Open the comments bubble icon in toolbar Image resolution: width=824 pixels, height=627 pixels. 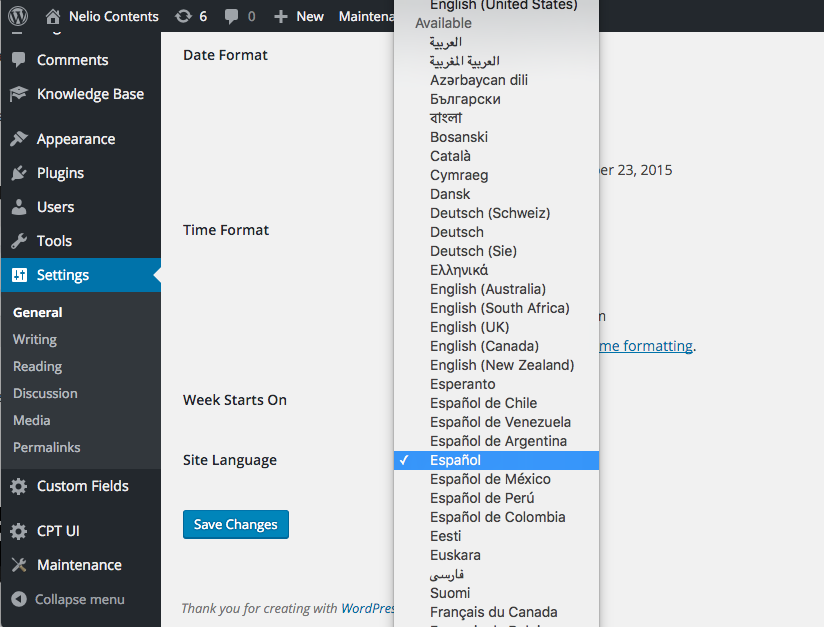pyautogui.click(x=232, y=16)
